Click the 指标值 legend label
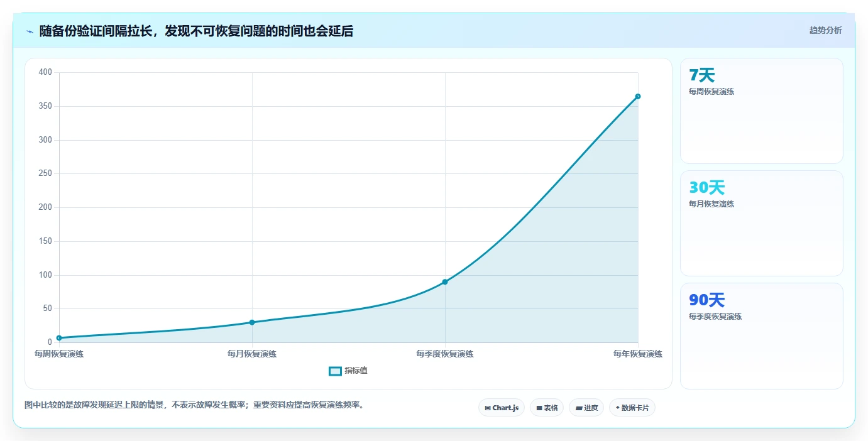The height and width of the screenshot is (441, 868). [356, 371]
